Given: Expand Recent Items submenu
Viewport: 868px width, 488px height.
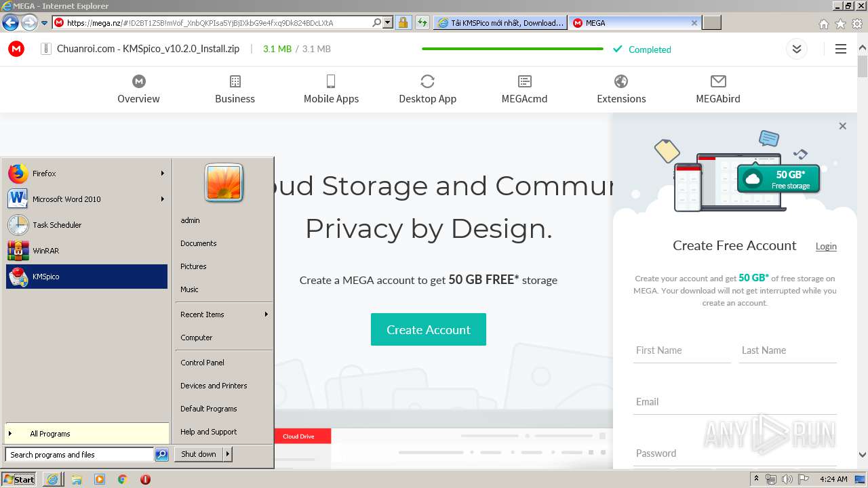Looking at the screenshot, I should [224, 314].
